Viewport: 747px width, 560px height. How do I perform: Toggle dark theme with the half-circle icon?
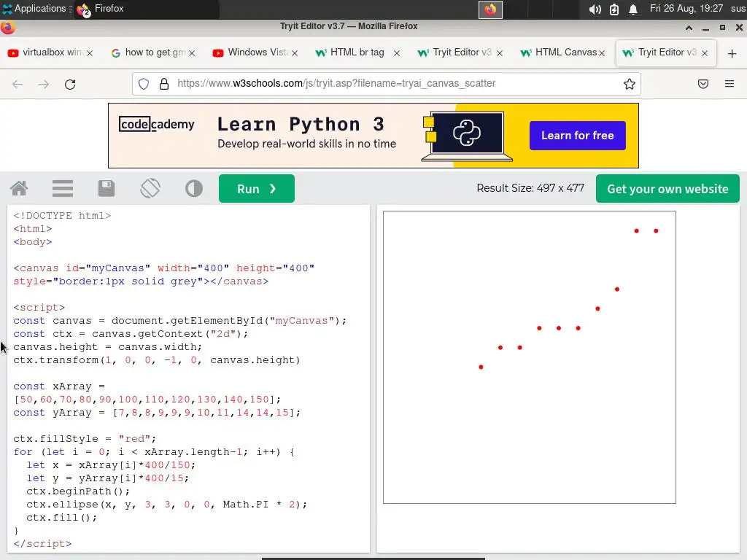(194, 189)
